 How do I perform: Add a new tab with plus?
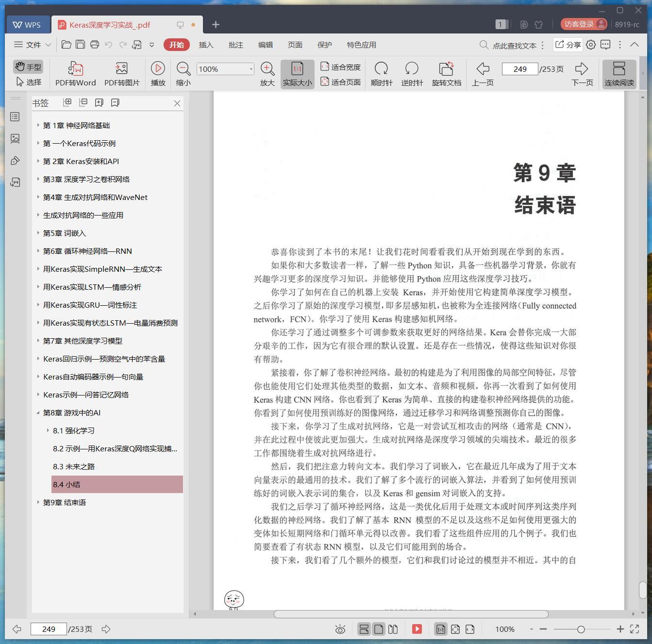(216, 24)
